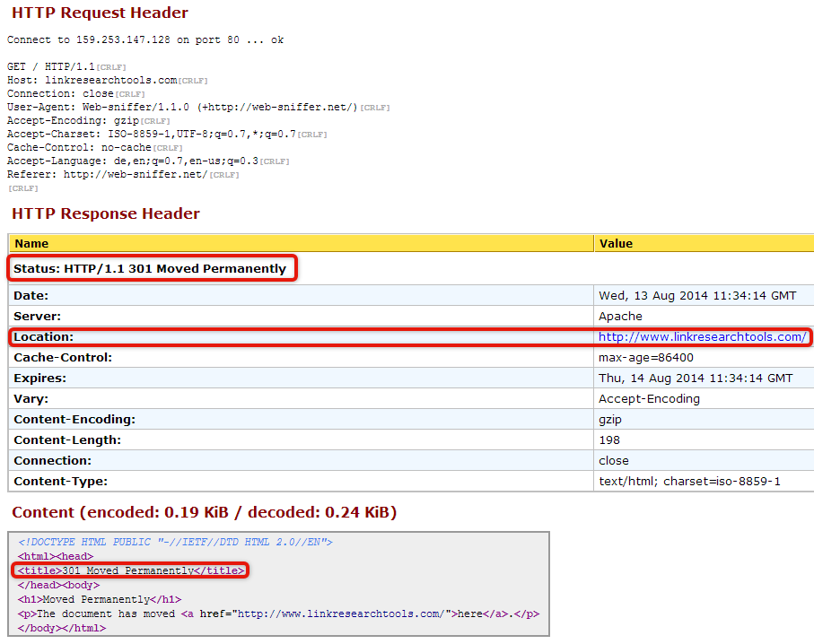This screenshot has height=644, width=814.
Task: Click the '</body></html>' code line
Action: [62, 628]
